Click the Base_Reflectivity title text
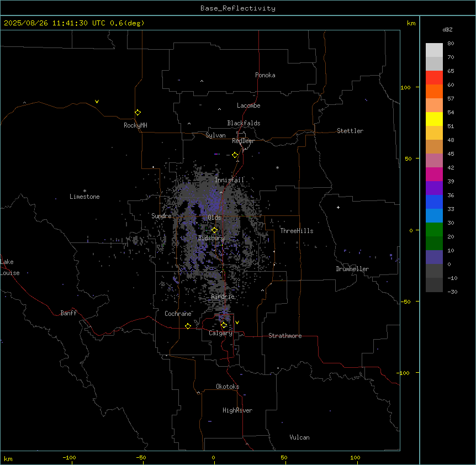 click(238, 8)
